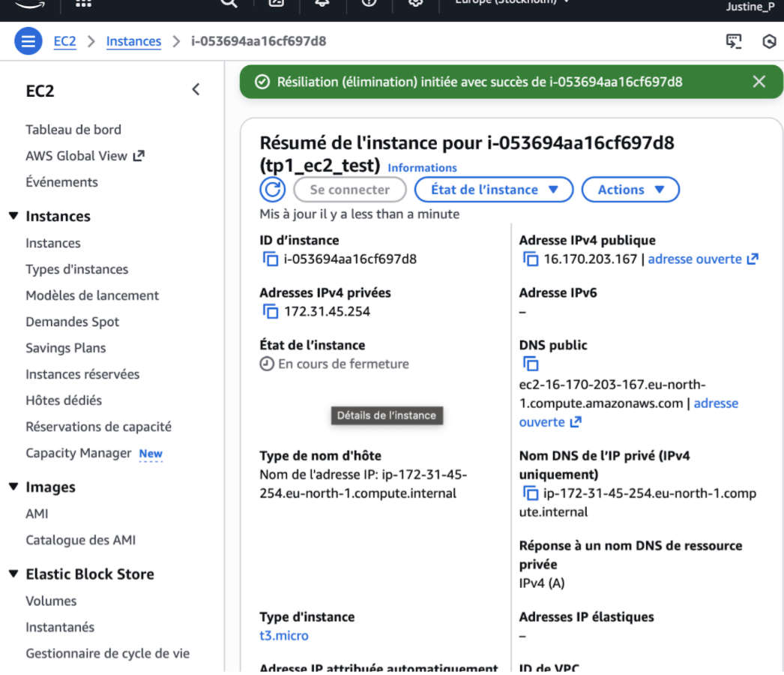Viewport: 784px width, 675px height.
Task: Click the Informations link beside instance title
Action: click(x=422, y=168)
